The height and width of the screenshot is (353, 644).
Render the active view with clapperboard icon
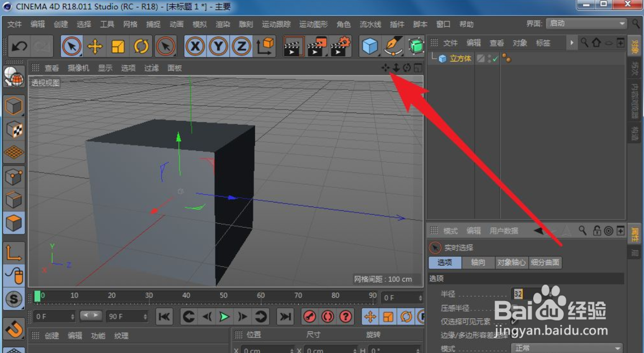click(x=295, y=46)
